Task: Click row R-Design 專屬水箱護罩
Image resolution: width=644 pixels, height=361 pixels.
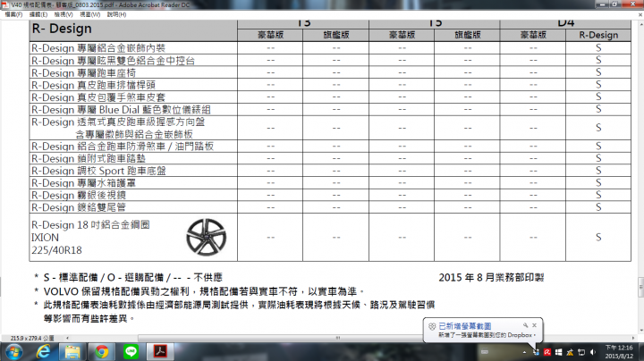Action: [330, 183]
